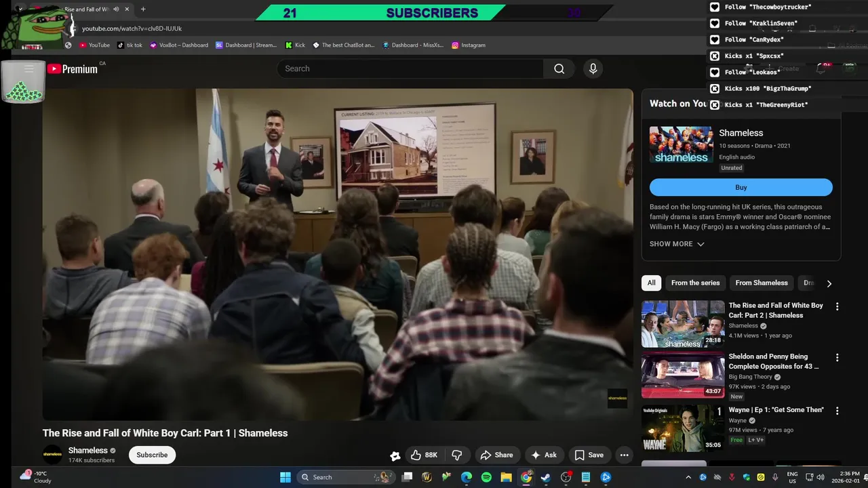Click the extension icon beside like button
868x488 pixels.
395,456
